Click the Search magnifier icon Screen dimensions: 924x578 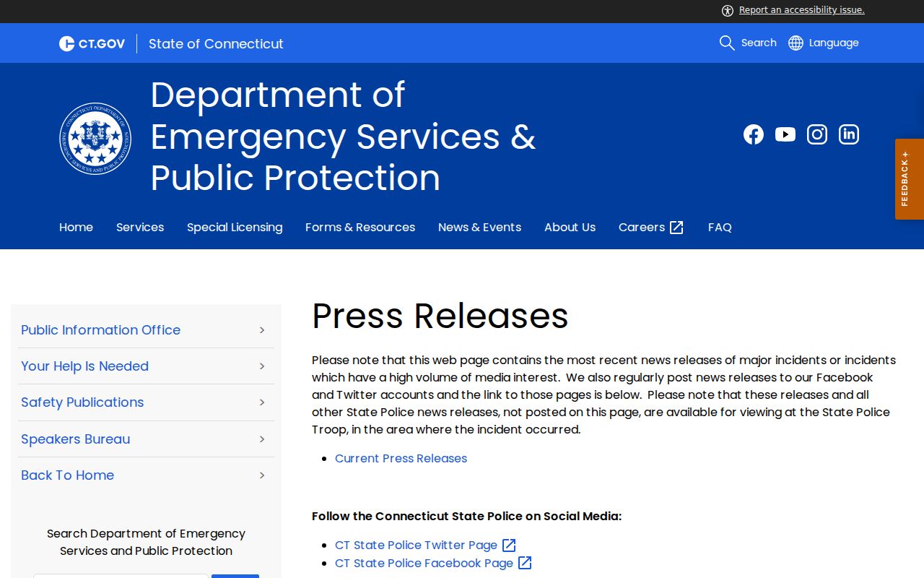point(727,43)
